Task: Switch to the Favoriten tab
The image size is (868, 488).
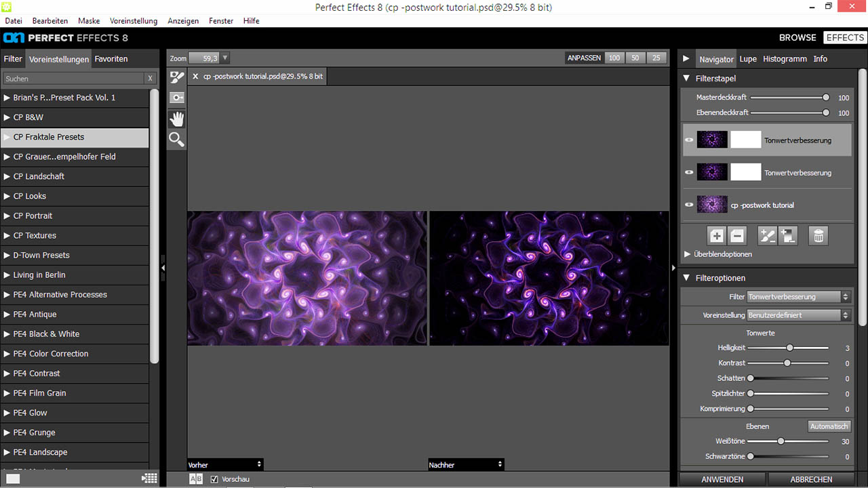Action: click(111, 59)
